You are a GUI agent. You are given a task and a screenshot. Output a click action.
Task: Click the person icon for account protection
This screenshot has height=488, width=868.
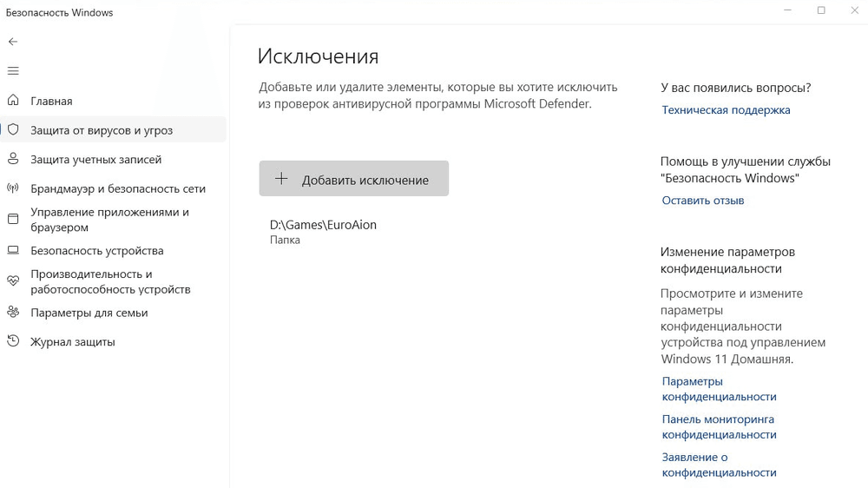point(13,159)
